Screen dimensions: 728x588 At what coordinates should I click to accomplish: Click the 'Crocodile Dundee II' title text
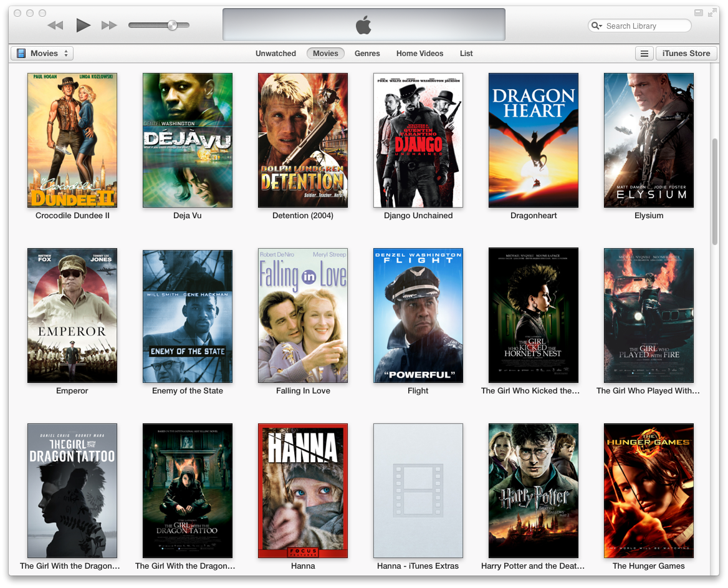point(72,216)
